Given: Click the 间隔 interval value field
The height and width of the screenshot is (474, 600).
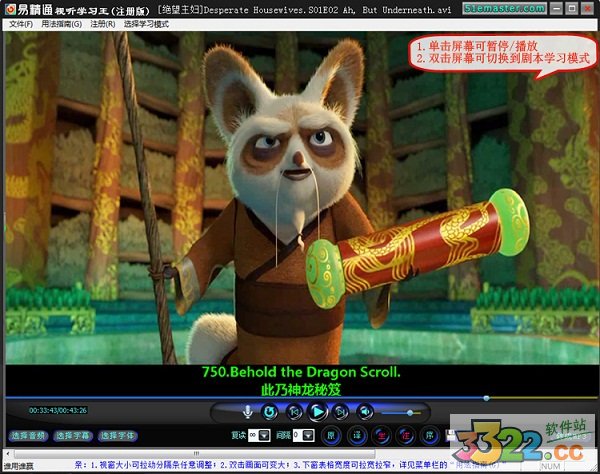Looking at the screenshot, I should tap(298, 435).
